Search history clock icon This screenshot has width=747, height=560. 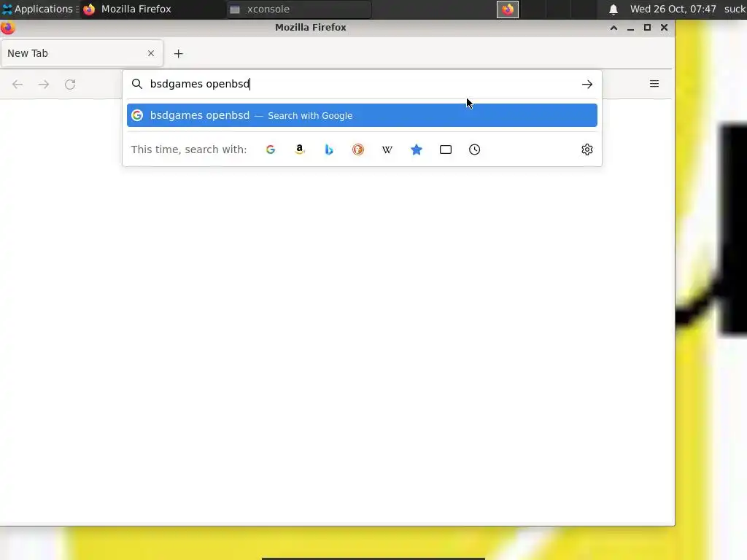tap(474, 149)
